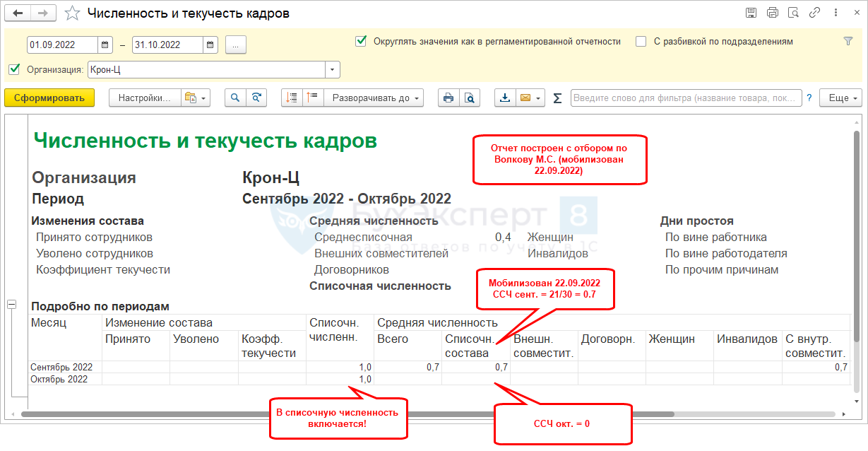Open print preview with the magnifier-page icon
The image size is (868, 451).
470,98
